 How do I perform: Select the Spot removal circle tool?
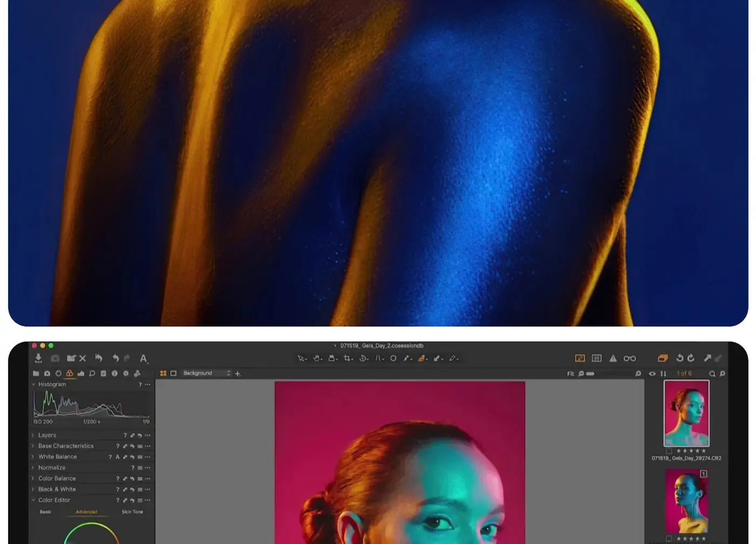393,358
